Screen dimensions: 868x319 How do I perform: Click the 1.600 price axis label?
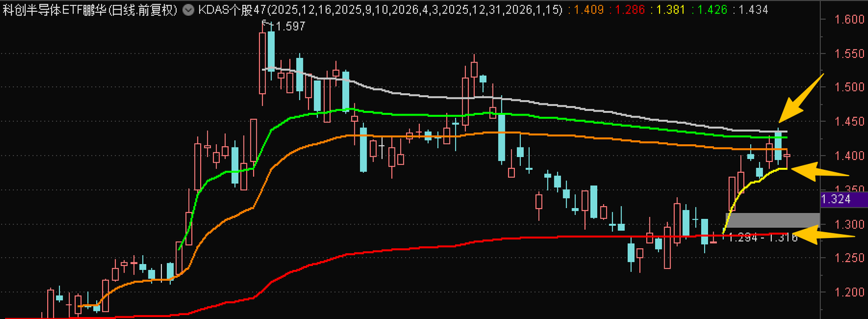(x=850, y=20)
